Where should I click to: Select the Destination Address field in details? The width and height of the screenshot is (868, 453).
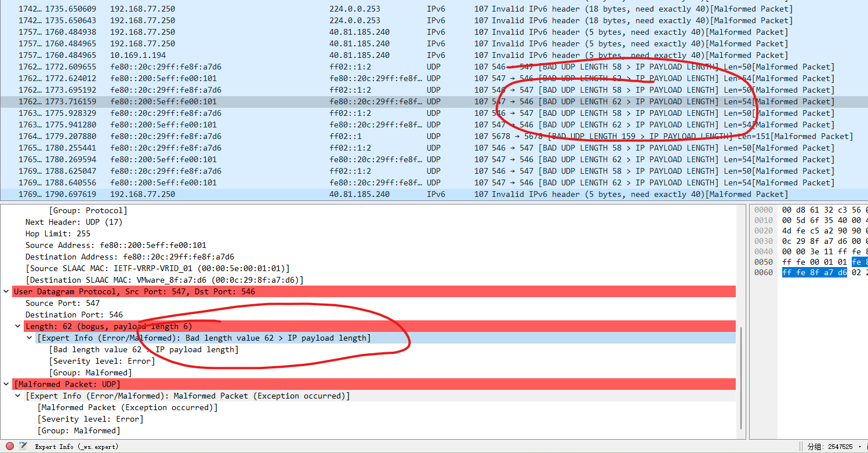click(130, 257)
